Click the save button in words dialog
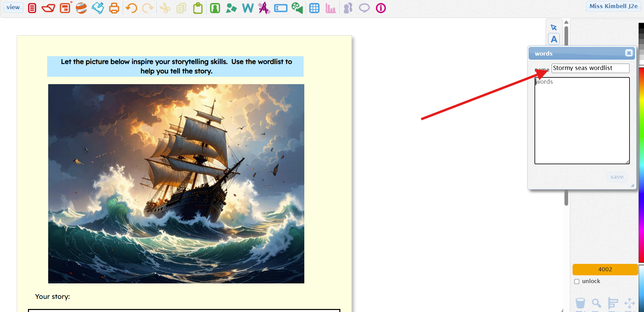The width and height of the screenshot is (644, 312). 617,177
